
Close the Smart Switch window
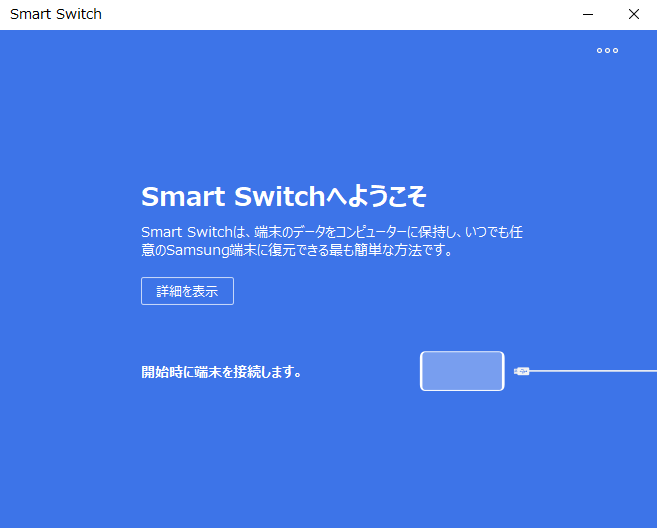tap(634, 14)
